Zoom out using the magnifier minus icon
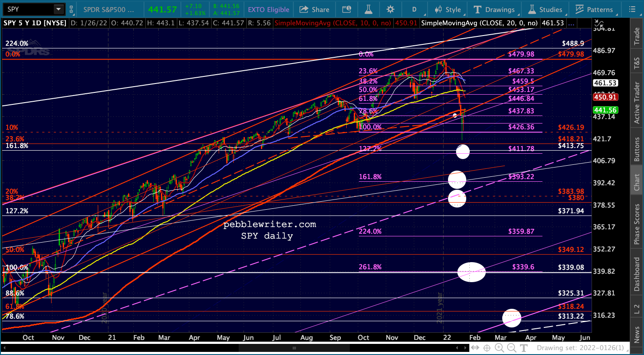The width and height of the screenshot is (644, 355). click(512, 348)
